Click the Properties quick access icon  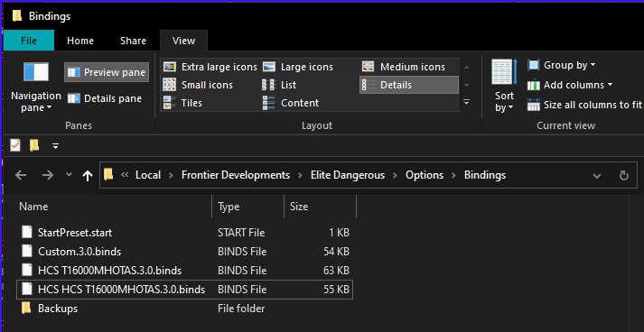[15, 145]
